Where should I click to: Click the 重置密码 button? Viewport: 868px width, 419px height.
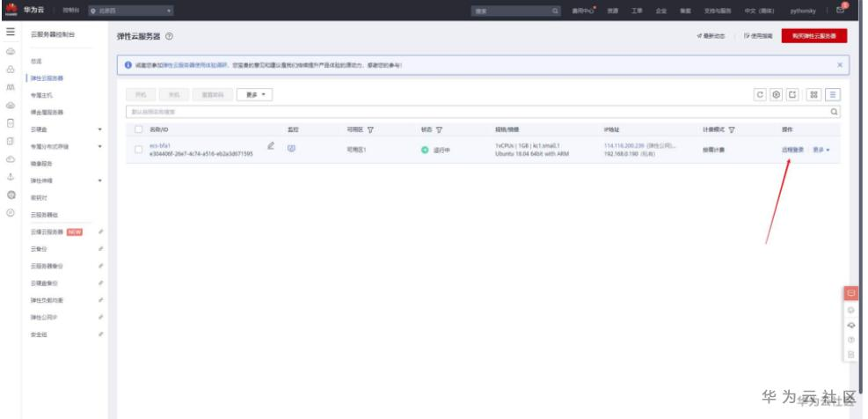(x=212, y=95)
